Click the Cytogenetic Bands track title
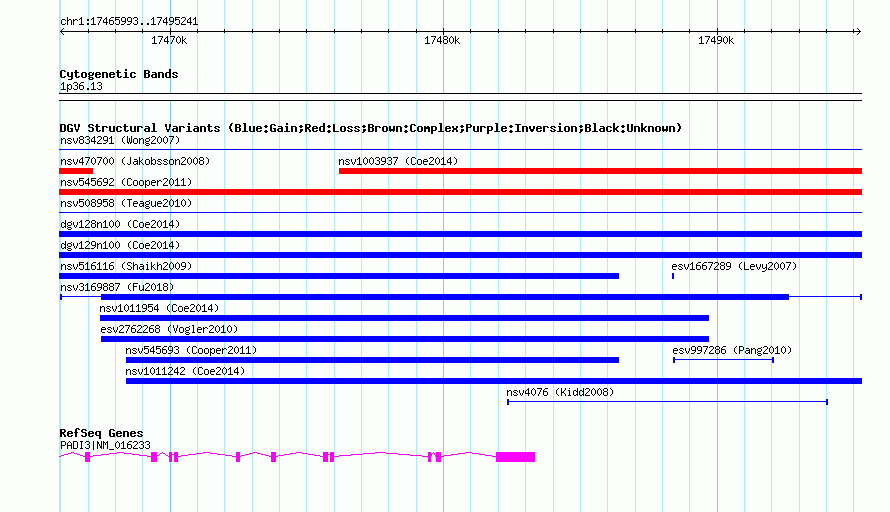 coord(119,74)
